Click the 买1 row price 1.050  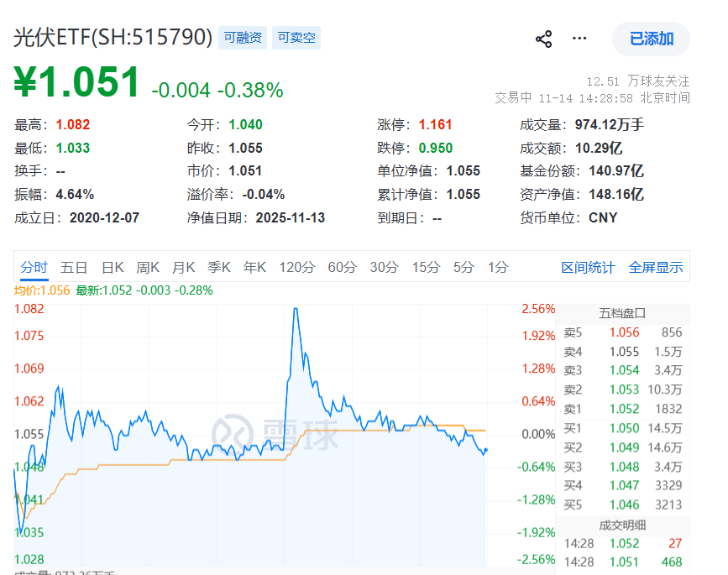[624, 428]
